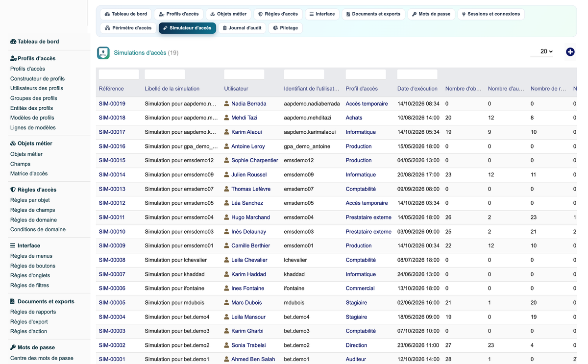Open Règles de boutons in sidebar
The width and height of the screenshot is (588, 364).
pyautogui.click(x=33, y=266)
